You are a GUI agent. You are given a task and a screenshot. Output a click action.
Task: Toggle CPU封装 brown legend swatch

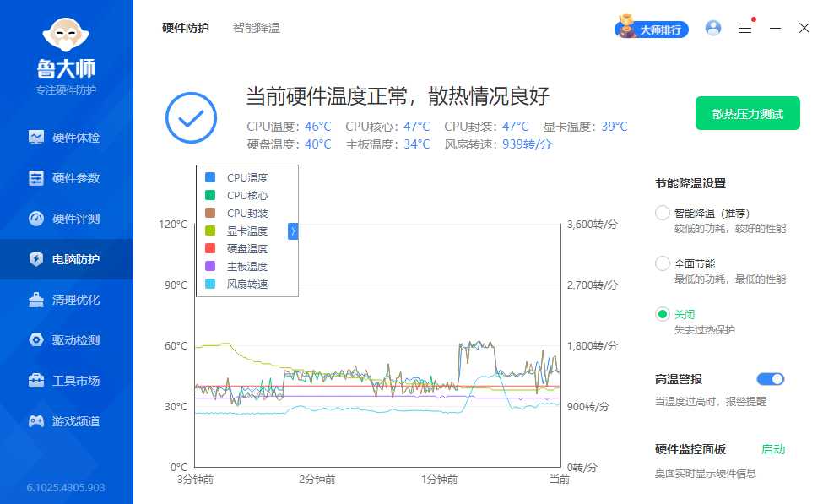pyautogui.click(x=210, y=213)
